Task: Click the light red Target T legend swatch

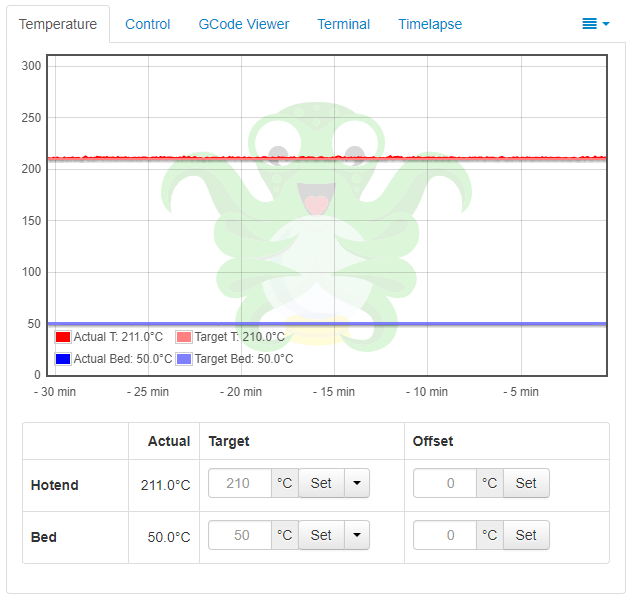Action: point(184,338)
